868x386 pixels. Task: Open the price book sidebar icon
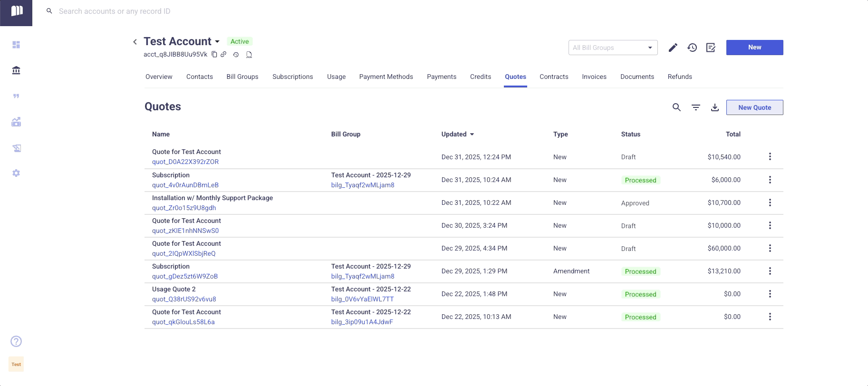point(16,148)
